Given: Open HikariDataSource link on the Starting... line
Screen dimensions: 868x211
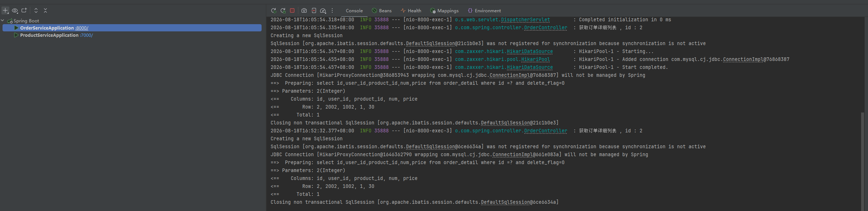Looking at the screenshot, I should pos(530,52).
